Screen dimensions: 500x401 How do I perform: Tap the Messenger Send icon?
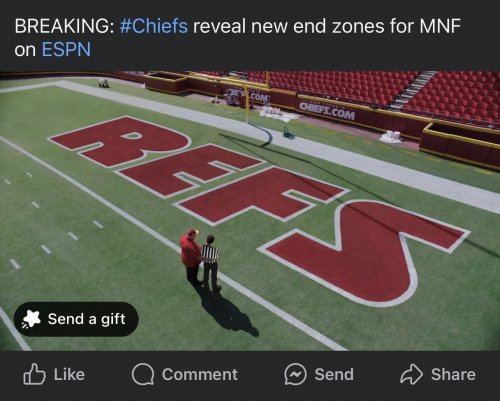pos(295,374)
